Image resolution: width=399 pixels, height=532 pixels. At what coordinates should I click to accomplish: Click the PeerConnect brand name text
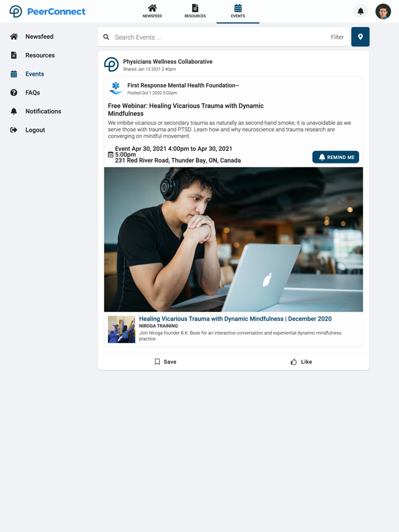(56, 11)
